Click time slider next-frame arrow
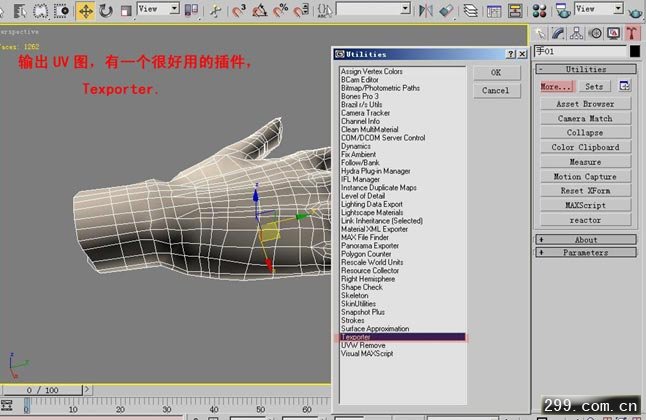This screenshot has height=420, width=646. click(87, 389)
